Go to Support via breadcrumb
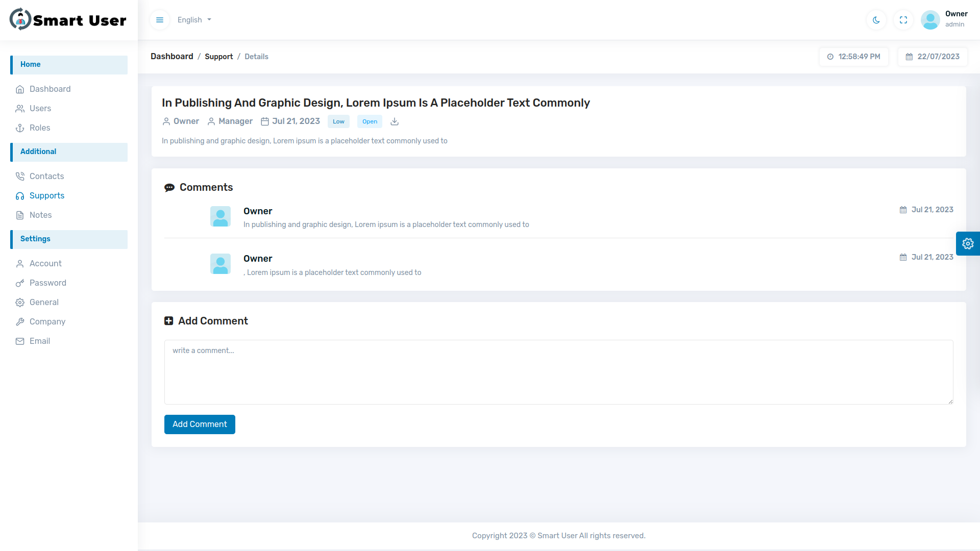This screenshot has width=980, height=551. [x=219, y=57]
